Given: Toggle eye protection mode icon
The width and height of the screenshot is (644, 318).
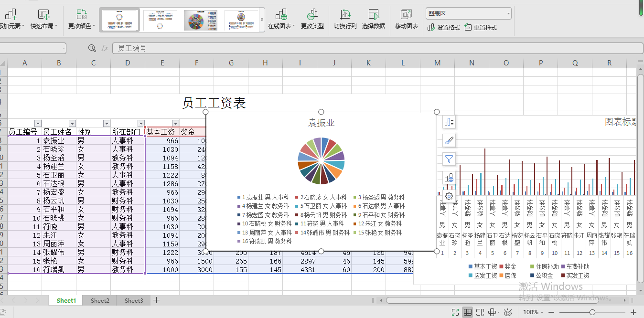Looking at the screenshot, I should click(508, 312).
